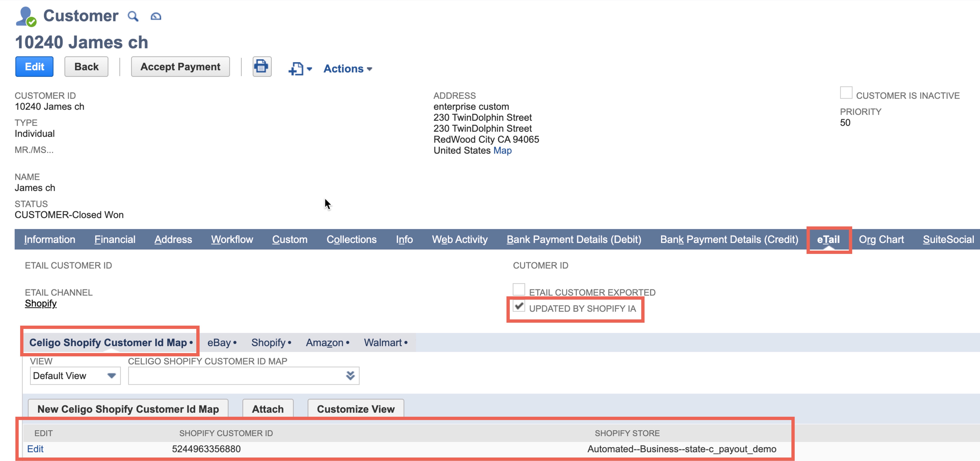Open the Collections tab
The image size is (980, 461).
pyautogui.click(x=352, y=239)
